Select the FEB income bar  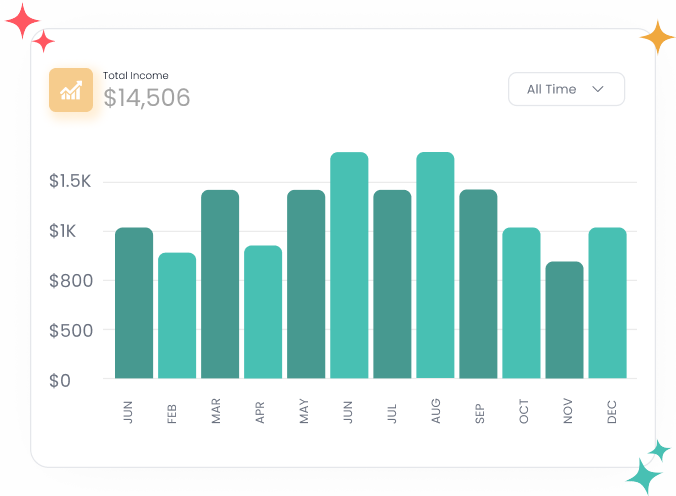[177, 315]
